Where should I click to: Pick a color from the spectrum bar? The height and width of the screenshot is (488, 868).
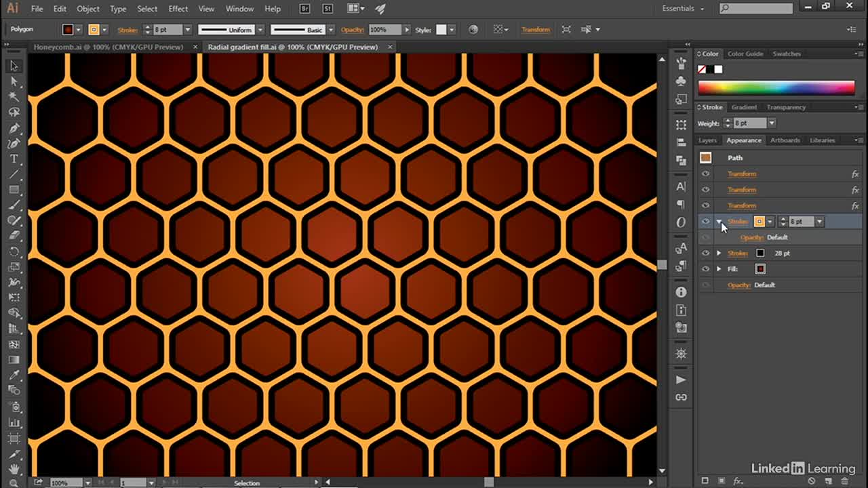tap(776, 87)
